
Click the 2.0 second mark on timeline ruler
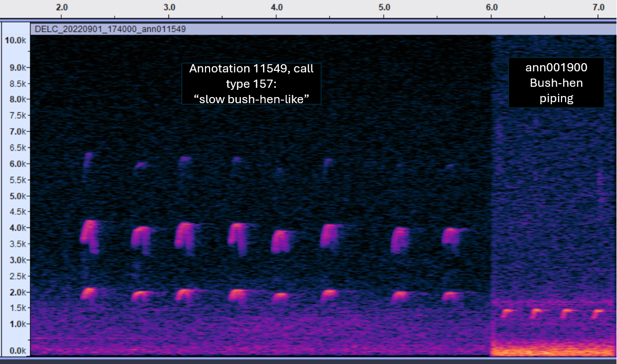point(62,8)
